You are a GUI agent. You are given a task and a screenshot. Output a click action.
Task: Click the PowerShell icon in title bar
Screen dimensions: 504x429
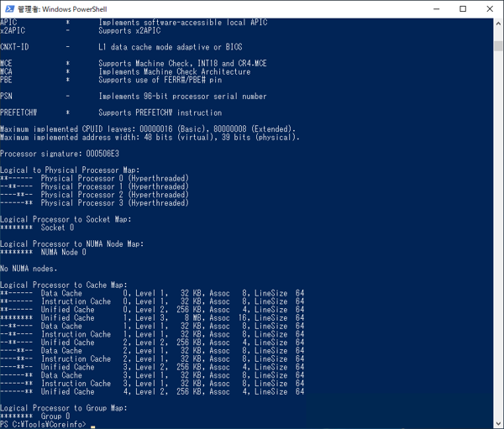coord(10,8)
